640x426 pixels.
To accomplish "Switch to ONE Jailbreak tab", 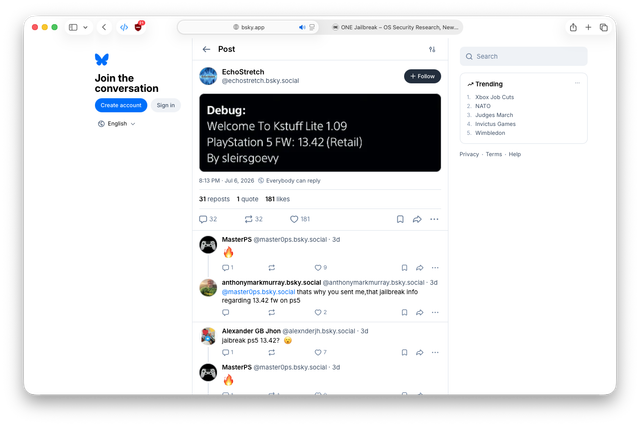I will pyautogui.click(x=395, y=27).
